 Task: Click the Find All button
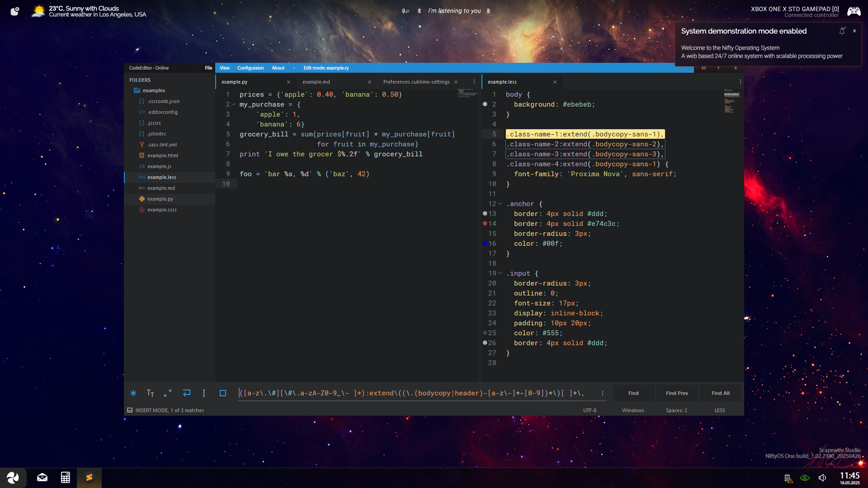(x=720, y=393)
